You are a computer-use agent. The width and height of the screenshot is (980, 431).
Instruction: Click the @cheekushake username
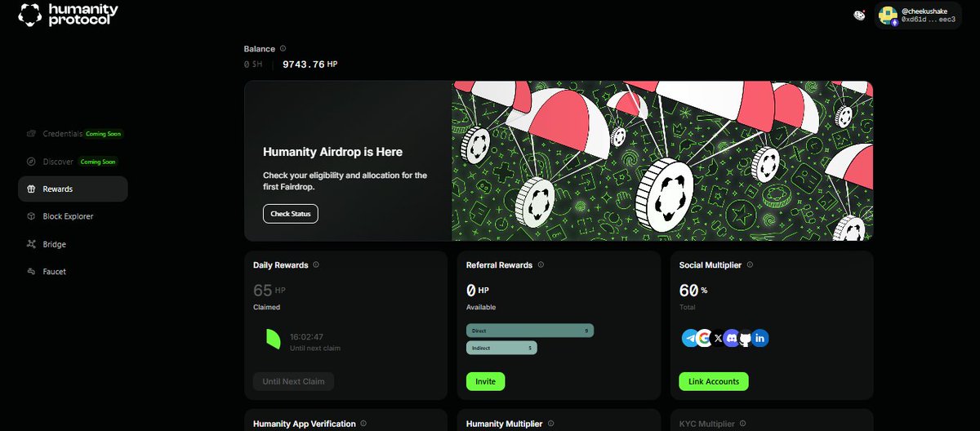point(924,11)
